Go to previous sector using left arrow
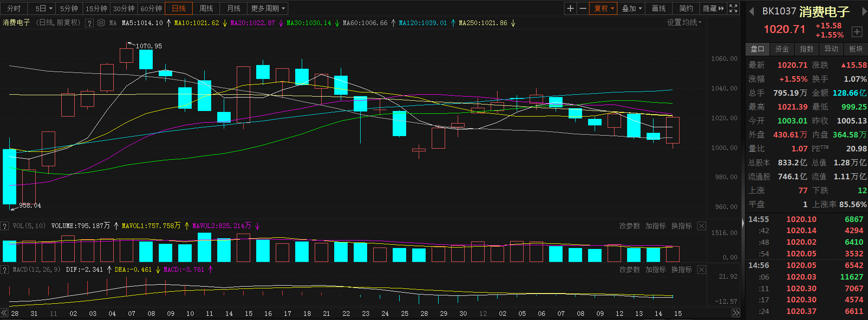Image resolution: width=868 pixels, height=320 pixels. pos(751,12)
